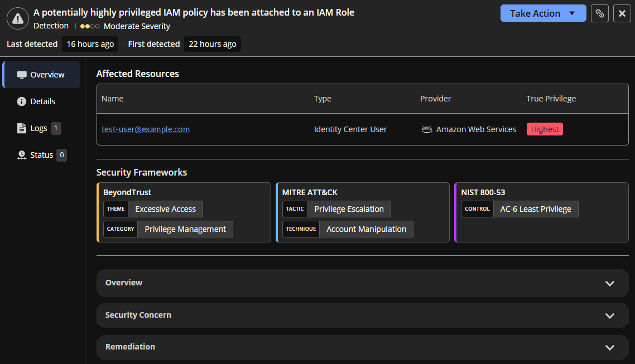Click the Remediation section title
This screenshot has height=364, width=635.
tap(130, 347)
